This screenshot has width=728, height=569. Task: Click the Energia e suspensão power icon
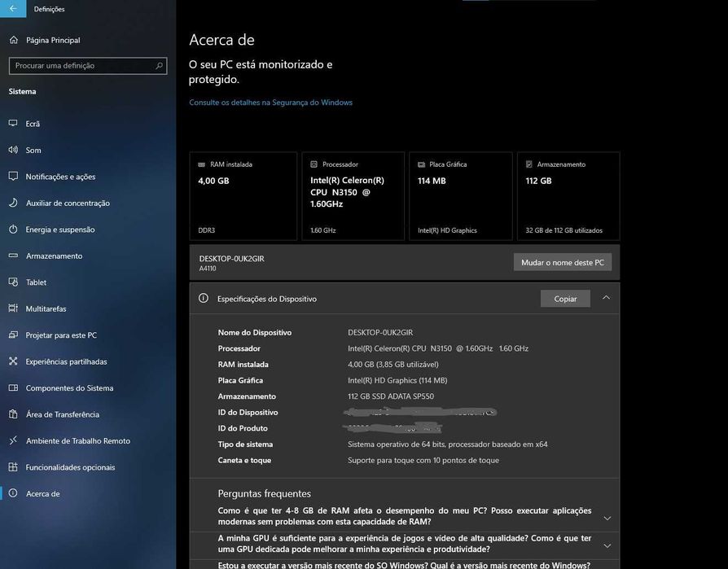(x=13, y=230)
